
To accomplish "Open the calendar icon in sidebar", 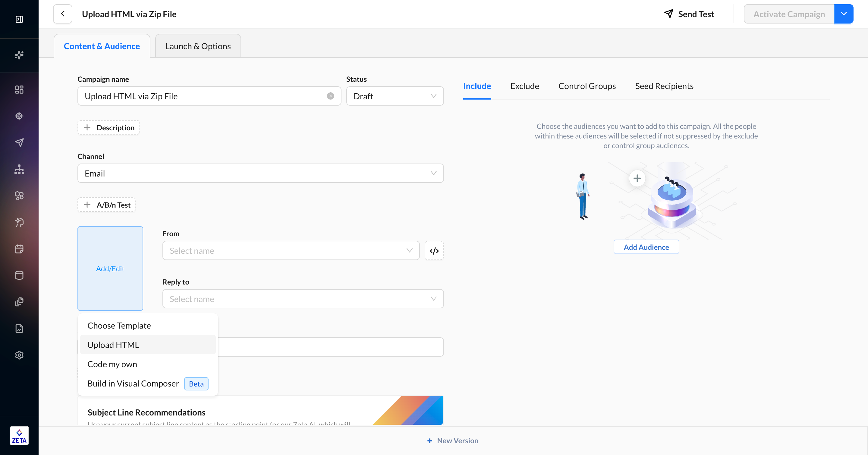I will (x=19, y=249).
